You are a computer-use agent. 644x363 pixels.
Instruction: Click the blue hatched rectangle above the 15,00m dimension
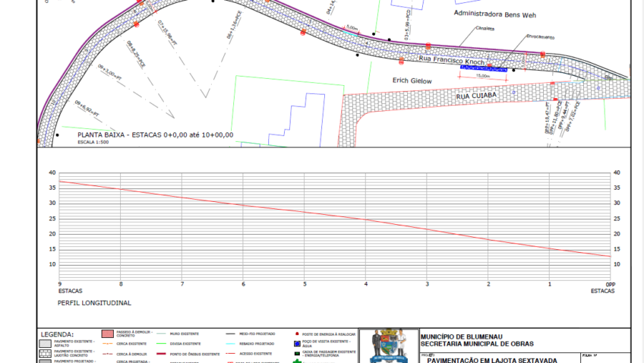[x=483, y=68]
